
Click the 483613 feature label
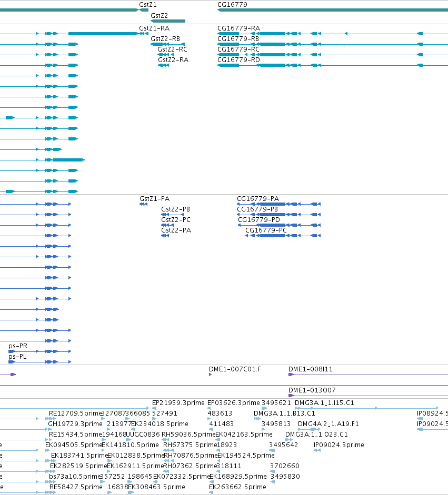click(220, 413)
